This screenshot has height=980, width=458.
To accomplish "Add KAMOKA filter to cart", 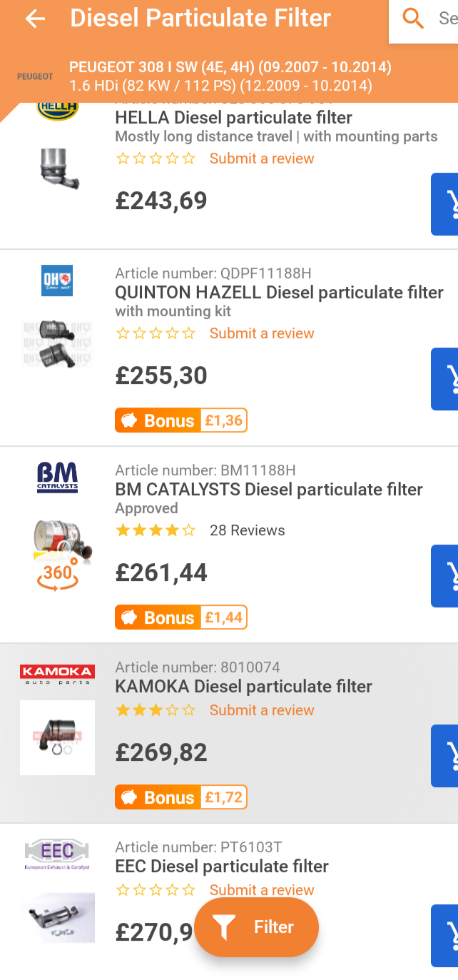I will pyautogui.click(x=445, y=756).
